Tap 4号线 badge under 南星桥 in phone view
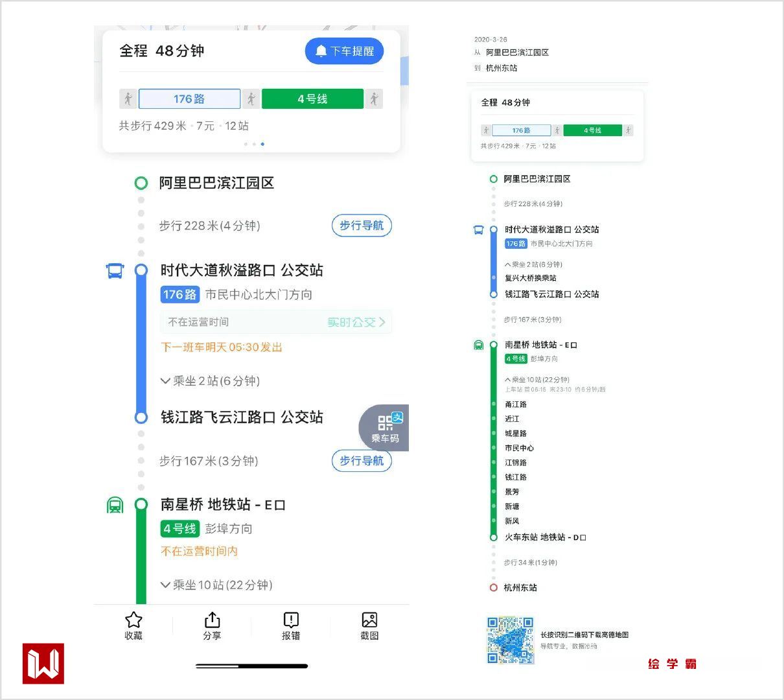This screenshot has width=784, height=700. [x=179, y=529]
